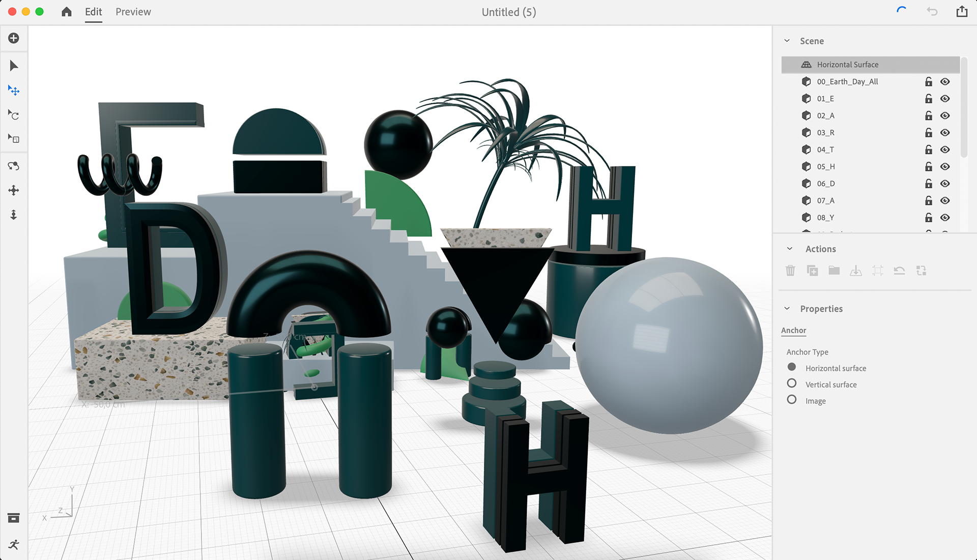The width and height of the screenshot is (977, 560).
Task: Go to the home screen
Action: pyautogui.click(x=67, y=12)
